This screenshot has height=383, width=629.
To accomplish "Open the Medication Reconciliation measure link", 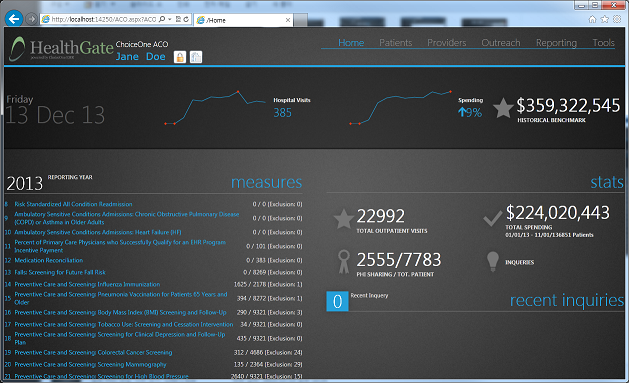I will (49, 260).
